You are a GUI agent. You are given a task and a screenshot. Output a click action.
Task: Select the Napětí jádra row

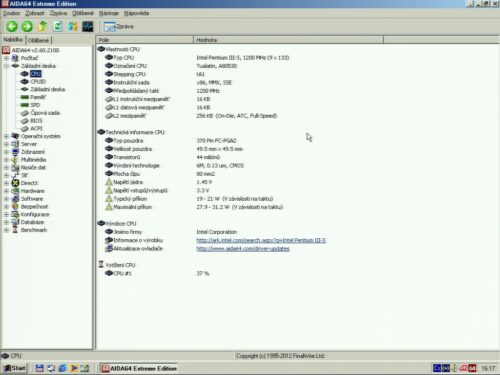click(x=297, y=182)
